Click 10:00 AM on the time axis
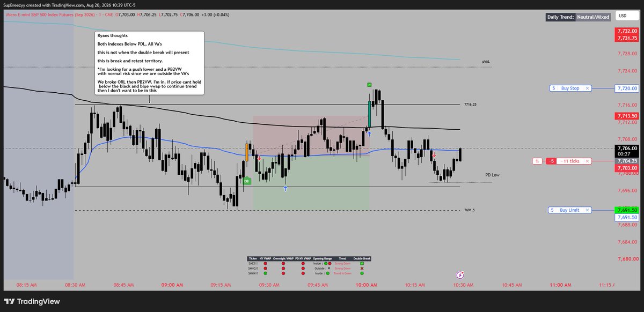 (365, 286)
